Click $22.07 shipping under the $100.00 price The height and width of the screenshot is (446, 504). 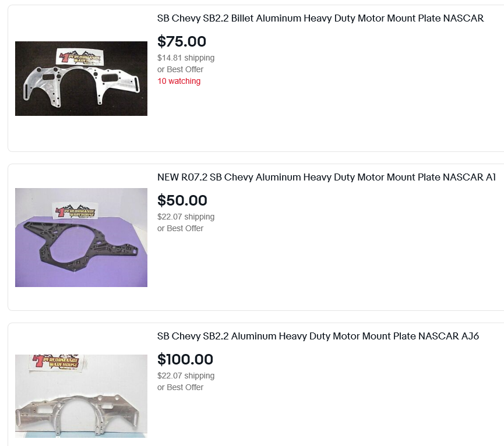[186, 376]
